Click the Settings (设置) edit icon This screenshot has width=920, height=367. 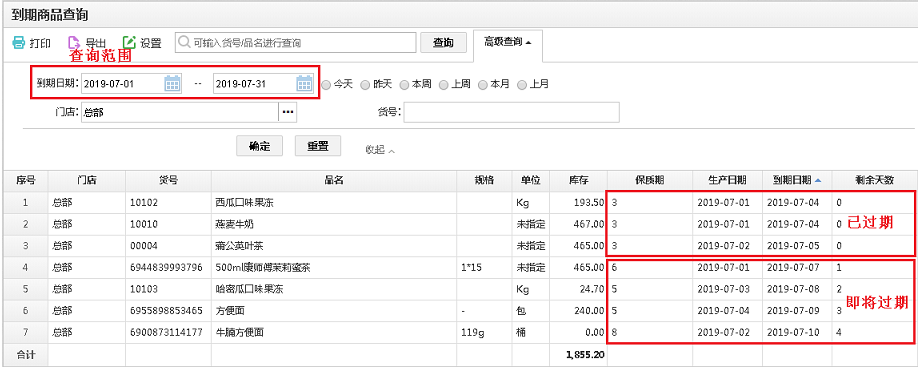[129, 42]
